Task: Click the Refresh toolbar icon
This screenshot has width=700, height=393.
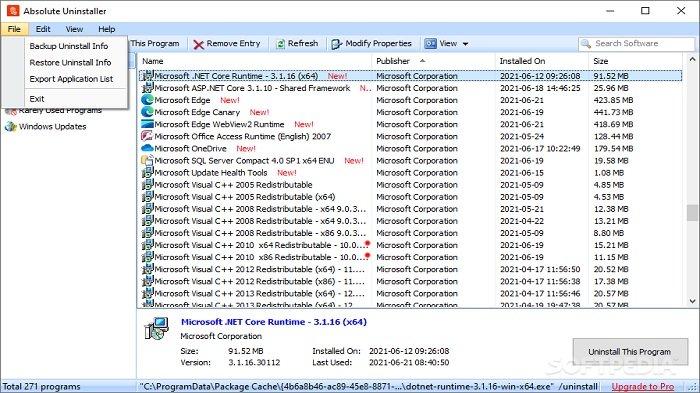Action: pos(280,44)
